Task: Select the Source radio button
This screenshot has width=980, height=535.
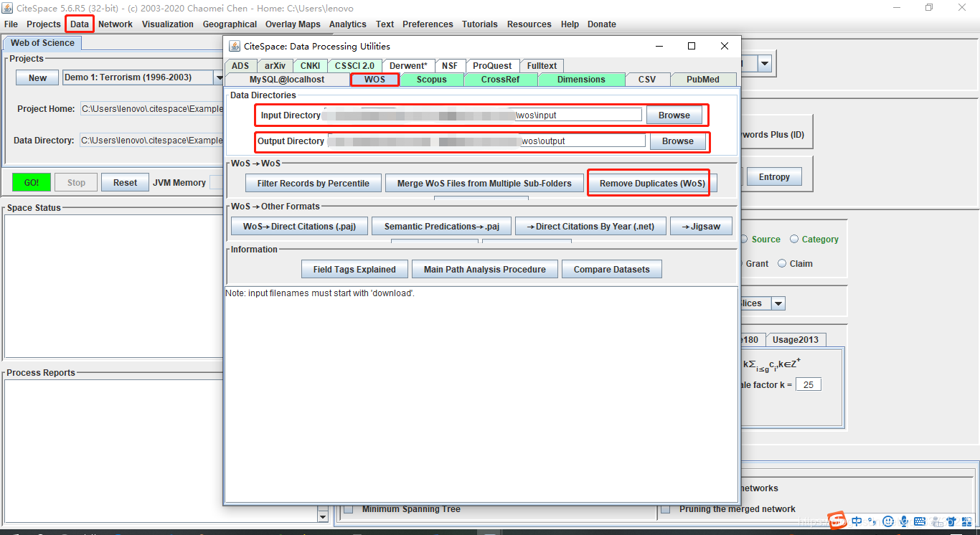Action: pos(744,240)
